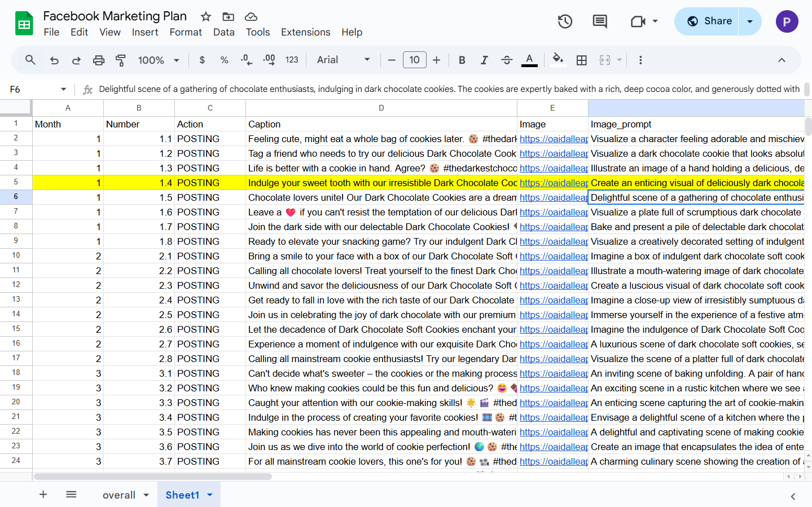
Task: Show the all sheets list
Action: tap(71, 495)
